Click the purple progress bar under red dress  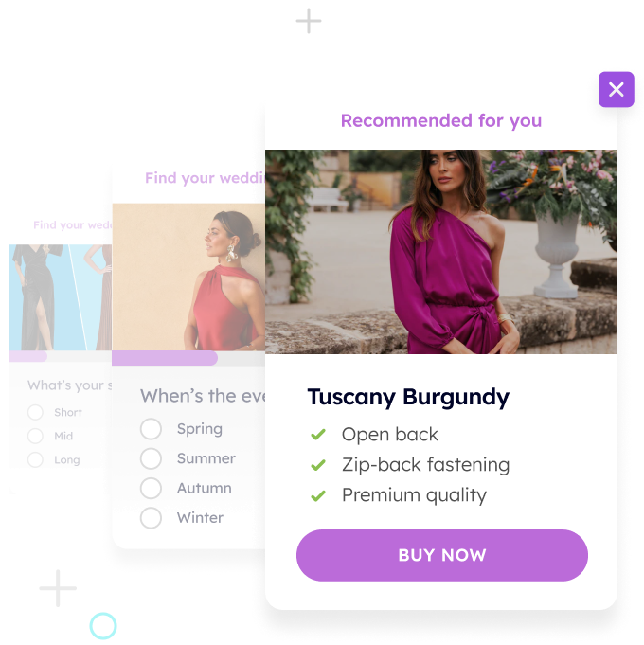165,358
